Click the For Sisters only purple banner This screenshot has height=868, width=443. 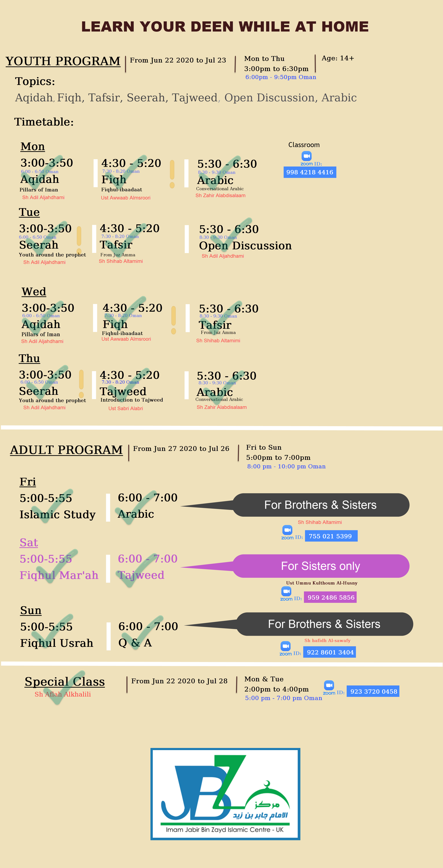point(321,566)
